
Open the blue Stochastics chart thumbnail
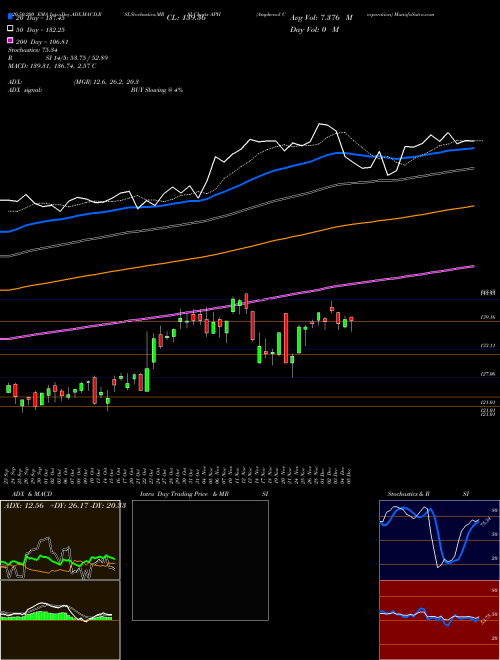coord(439,540)
